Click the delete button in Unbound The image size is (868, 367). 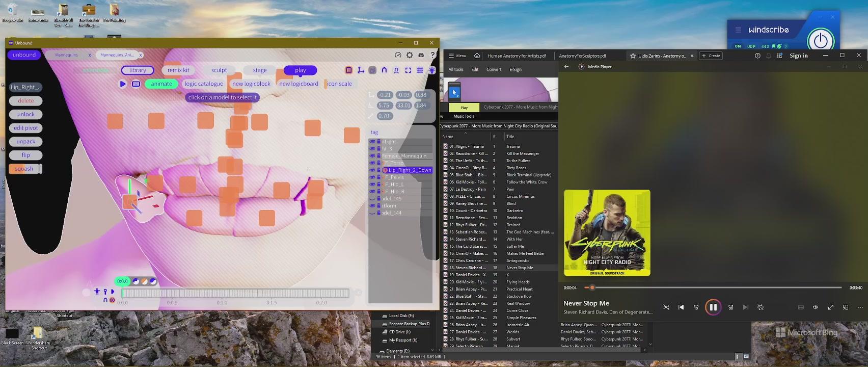tap(26, 101)
